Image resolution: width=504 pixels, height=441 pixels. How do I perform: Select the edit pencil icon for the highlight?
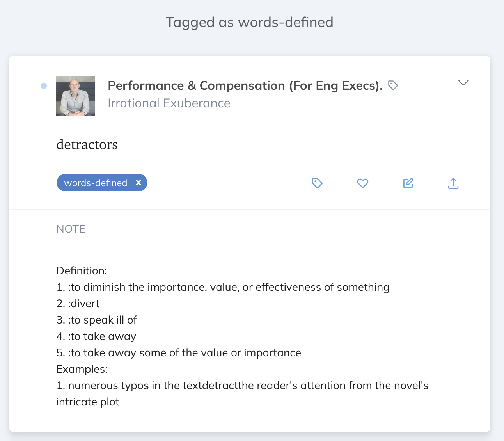408,183
